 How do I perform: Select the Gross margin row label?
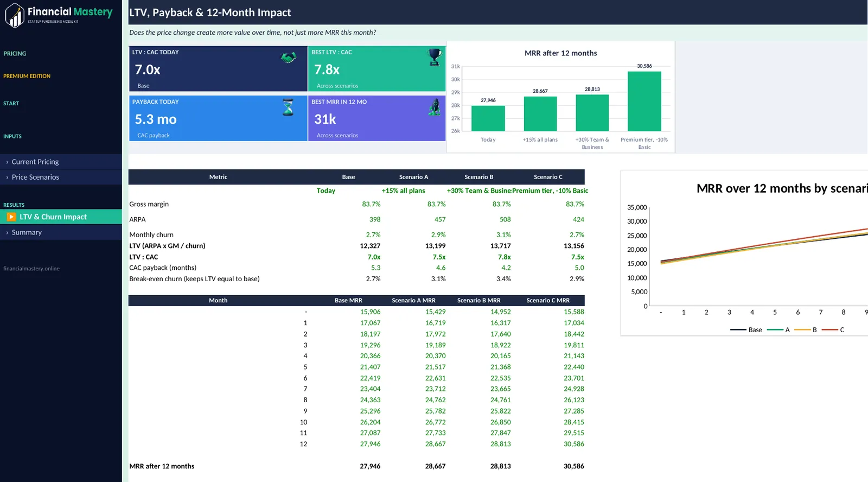coord(149,204)
